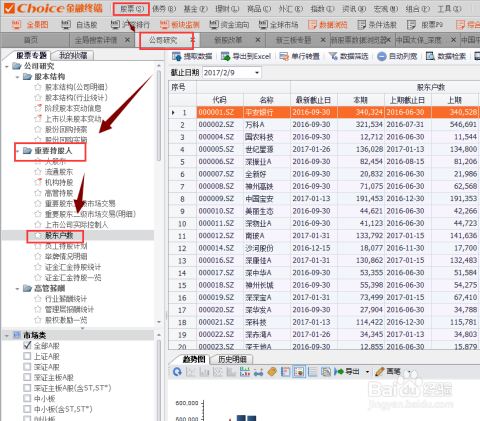This screenshot has width=480, height=421.
Task: Select the 画笔 pencil tool
Action: [387, 372]
